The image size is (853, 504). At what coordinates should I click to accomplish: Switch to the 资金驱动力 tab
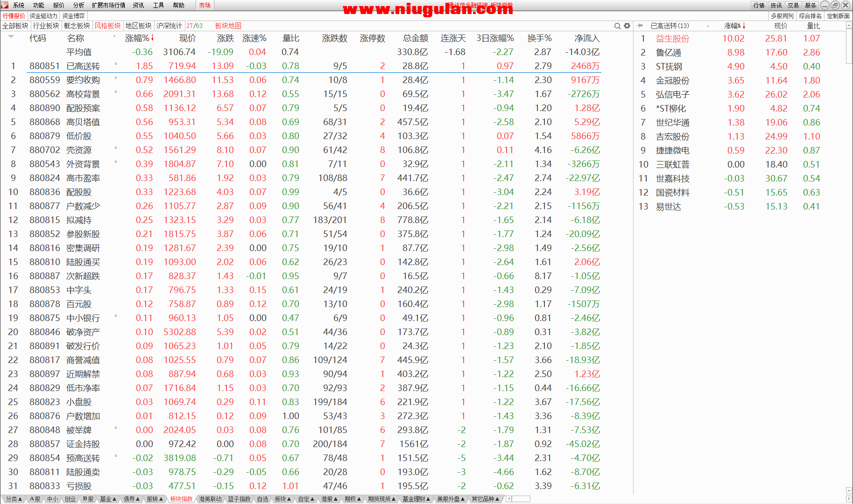coord(43,16)
